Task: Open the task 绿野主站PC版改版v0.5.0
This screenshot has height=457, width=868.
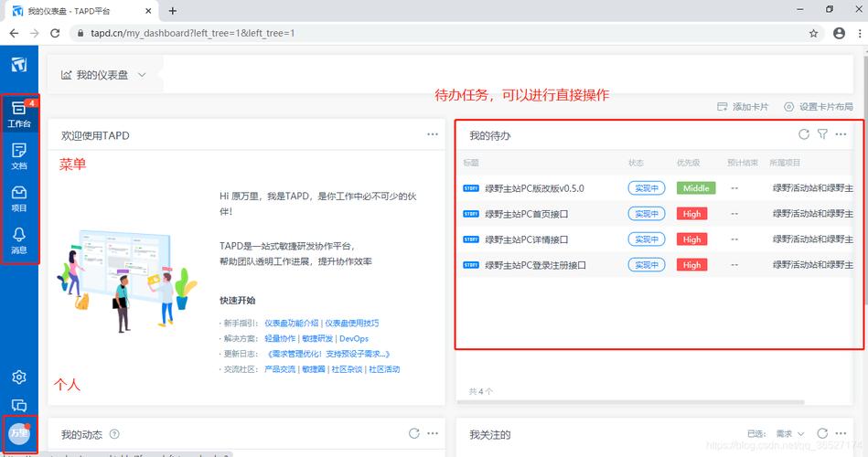Action: pos(534,188)
